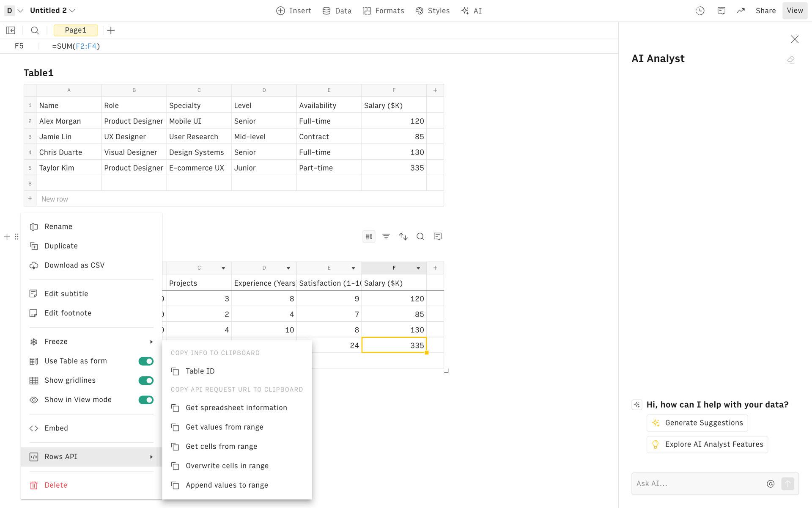Open column E header dropdown arrow
The image size is (812, 508).
pos(353,268)
